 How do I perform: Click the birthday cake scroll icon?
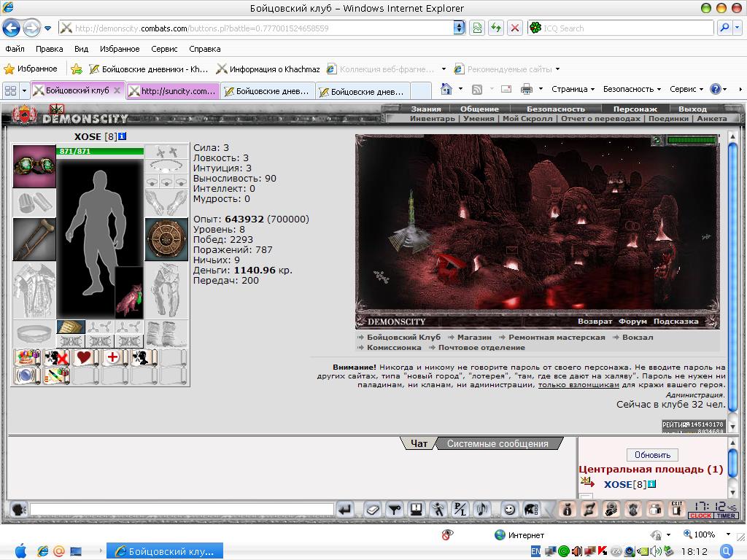click(x=28, y=357)
